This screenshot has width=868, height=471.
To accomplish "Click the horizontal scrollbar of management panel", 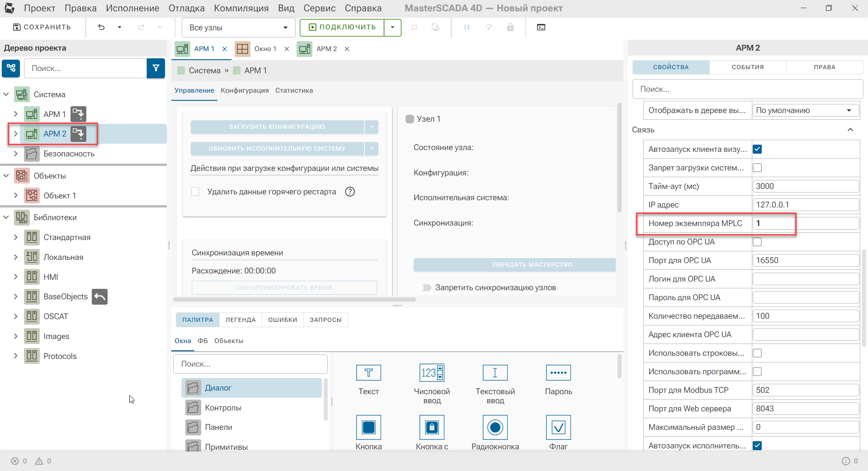I will 294,299.
